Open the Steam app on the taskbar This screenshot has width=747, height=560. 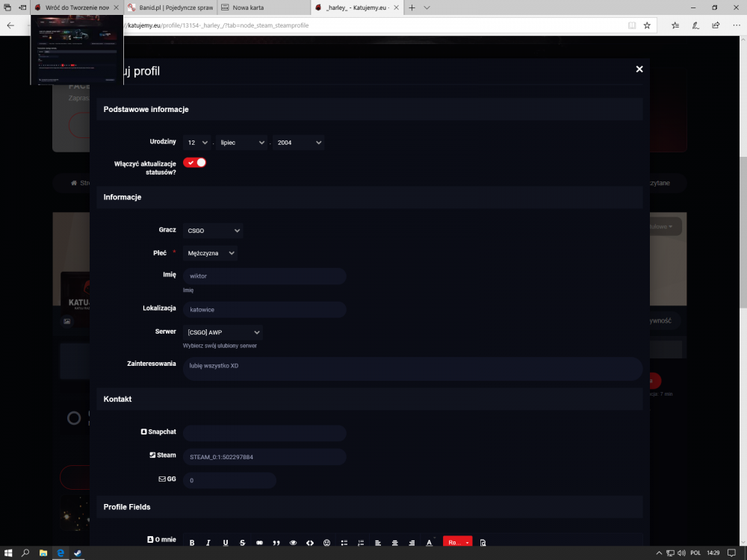(77, 553)
